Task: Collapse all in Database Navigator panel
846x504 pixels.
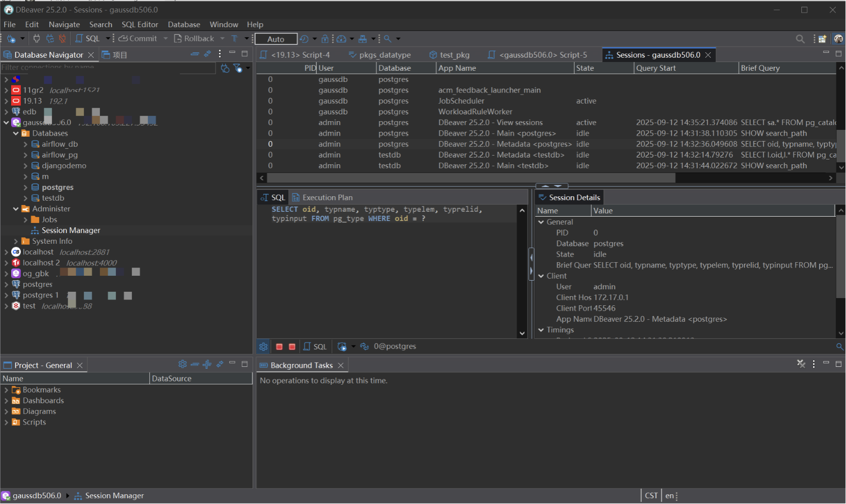Action: [x=195, y=54]
